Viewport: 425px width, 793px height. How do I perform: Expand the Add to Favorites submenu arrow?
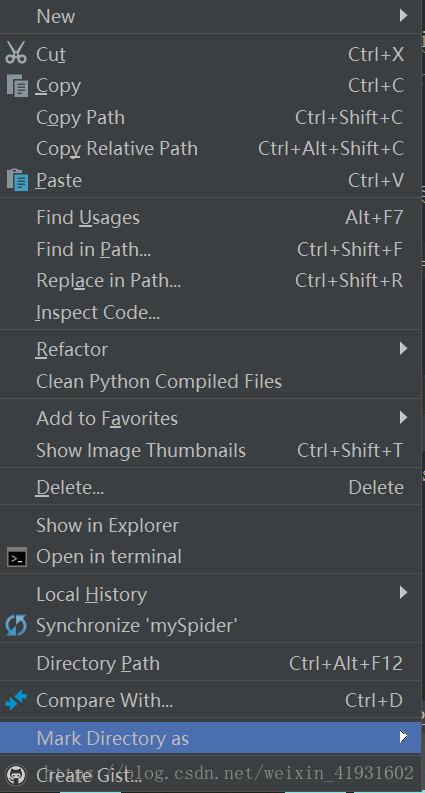pos(403,418)
